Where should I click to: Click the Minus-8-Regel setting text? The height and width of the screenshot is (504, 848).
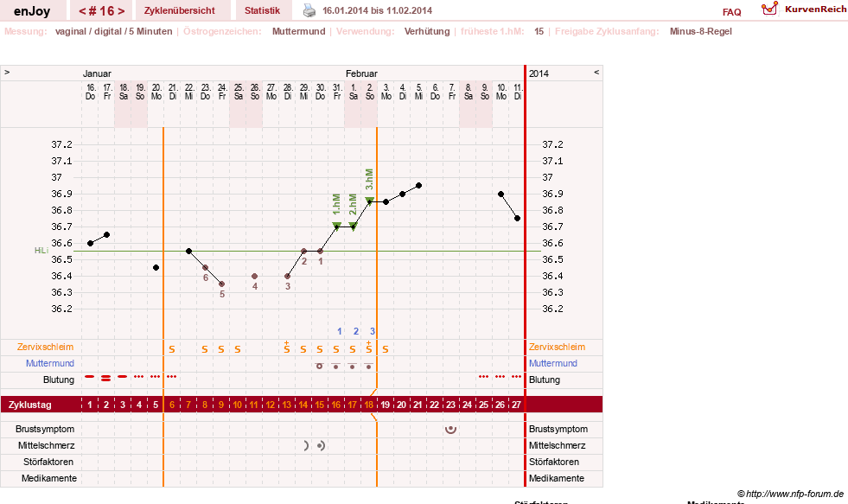click(x=700, y=31)
